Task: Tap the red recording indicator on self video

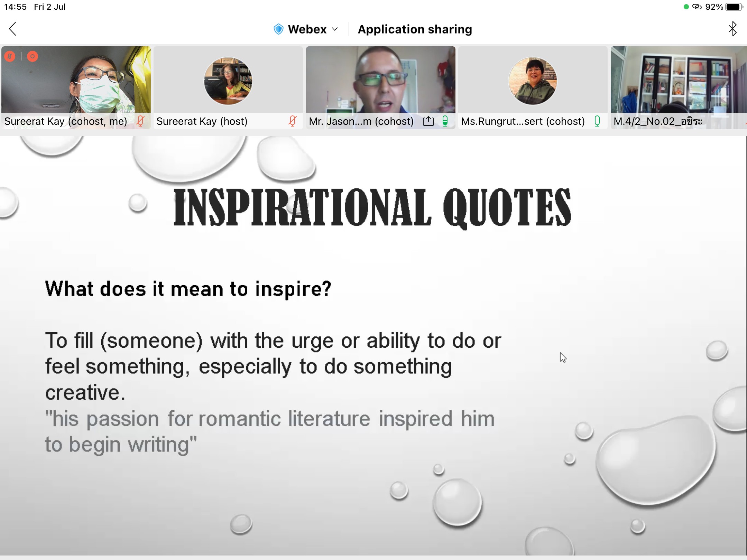Action: coord(33,56)
